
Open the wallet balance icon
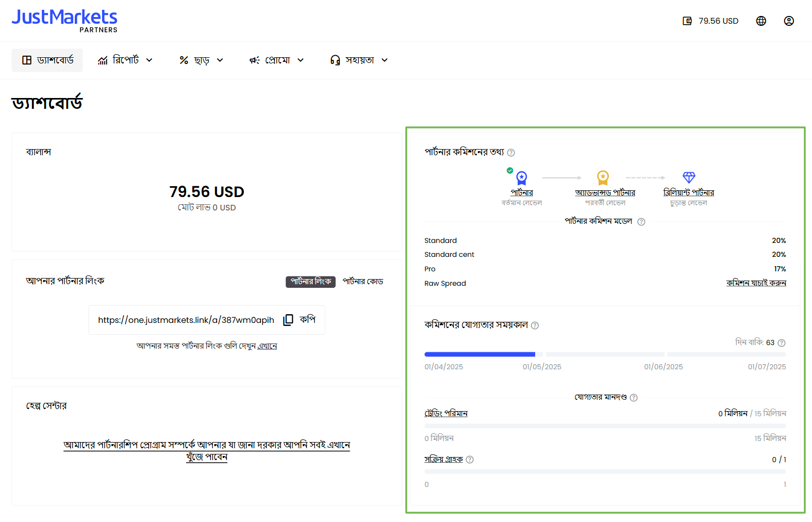[x=687, y=21]
